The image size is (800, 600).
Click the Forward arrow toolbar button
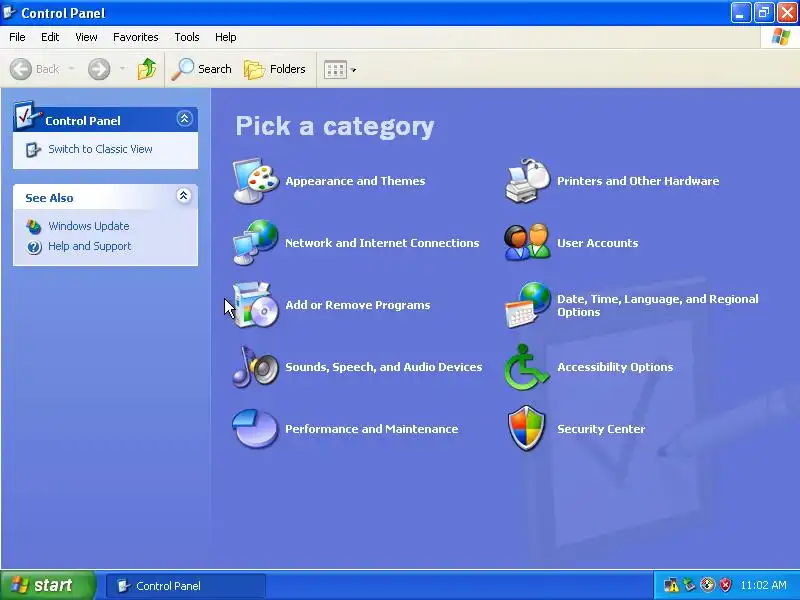pyautogui.click(x=99, y=69)
